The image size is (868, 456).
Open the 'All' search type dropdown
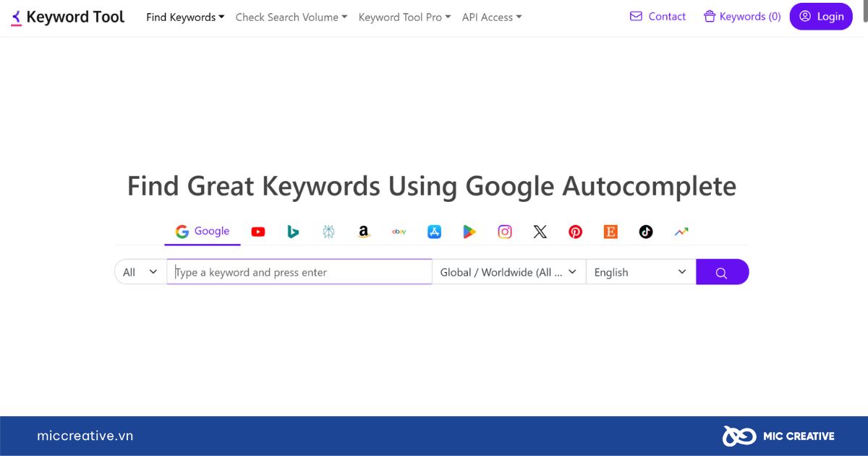(140, 272)
